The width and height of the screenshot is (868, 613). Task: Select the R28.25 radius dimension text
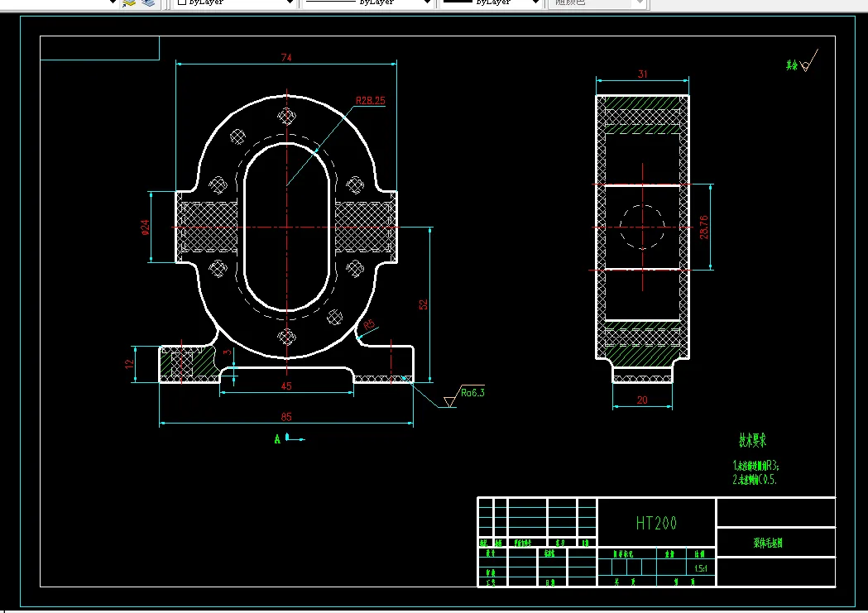pyautogui.click(x=371, y=101)
